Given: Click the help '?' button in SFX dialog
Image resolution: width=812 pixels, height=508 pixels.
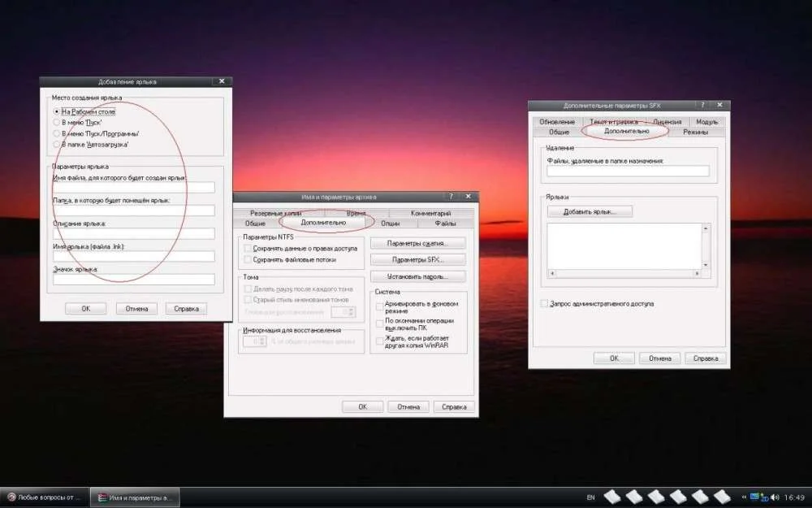Looking at the screenshot, I should (x=702, y=106).
